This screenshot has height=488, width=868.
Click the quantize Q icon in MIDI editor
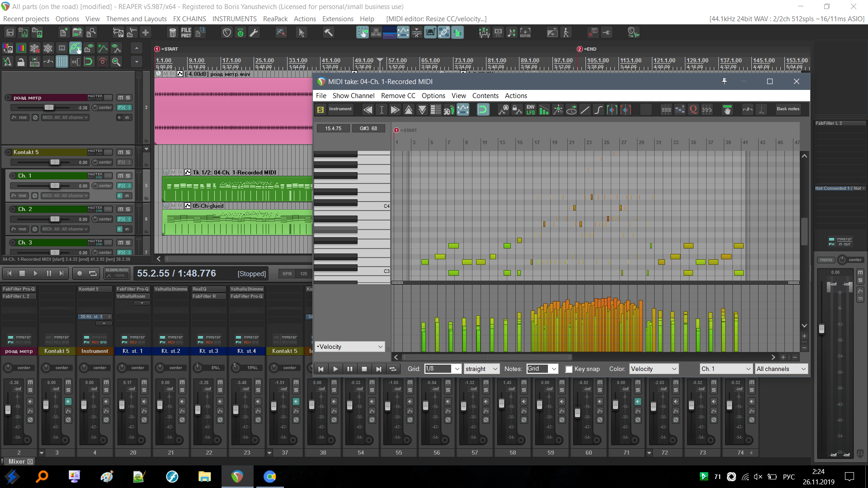tap(693, 110)
